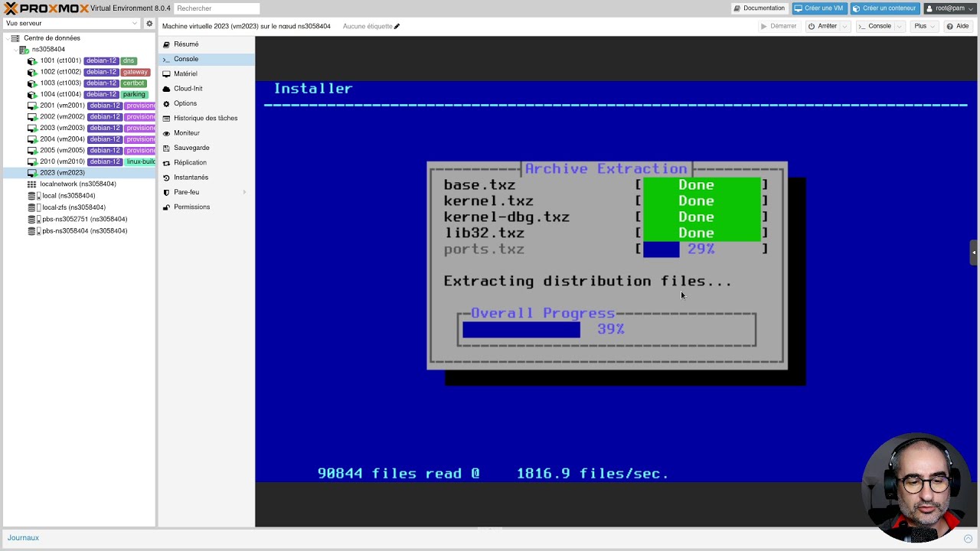
Task: Click the certbot tag on 1003 (ct1003)
Action: (x=133, y=83)
